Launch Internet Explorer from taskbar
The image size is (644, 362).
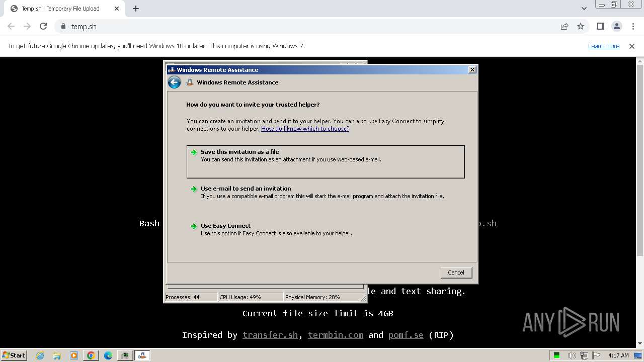[x=40, y=355]
